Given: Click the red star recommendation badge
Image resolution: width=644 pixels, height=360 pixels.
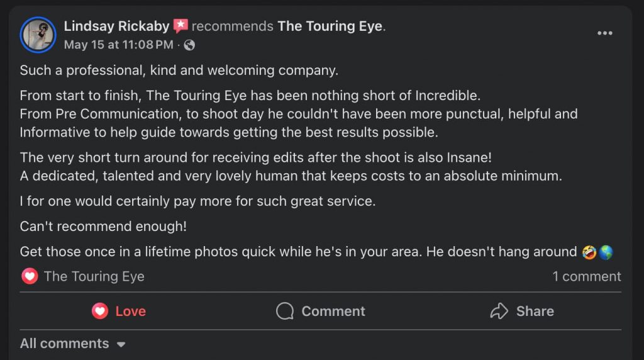Looking at the screenshot, I should coord(180,26).
